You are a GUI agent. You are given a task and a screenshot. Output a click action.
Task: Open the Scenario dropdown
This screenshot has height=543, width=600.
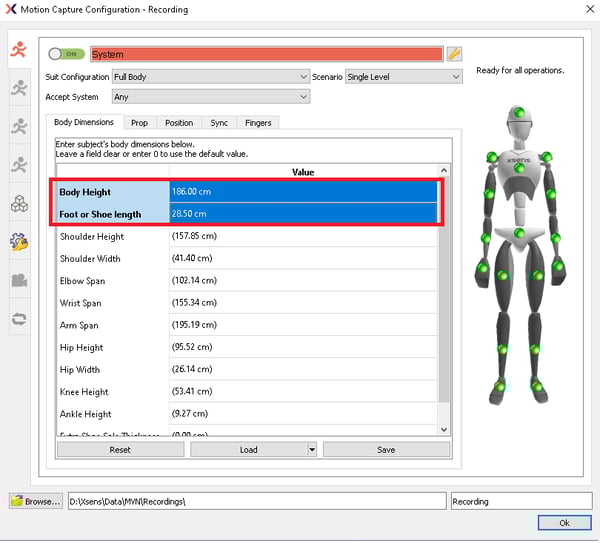403,76
